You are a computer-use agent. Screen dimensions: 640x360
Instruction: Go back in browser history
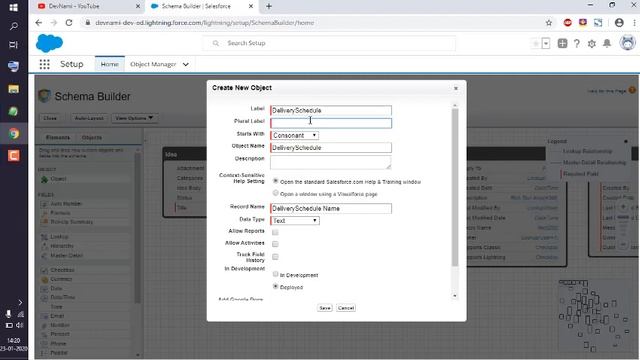point(39,23)
